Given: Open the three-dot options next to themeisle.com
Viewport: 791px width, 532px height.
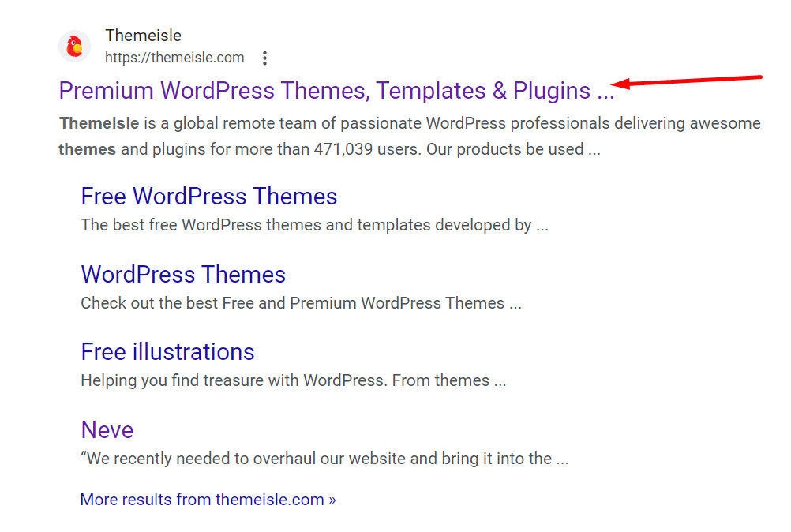Looking at the screenshot, I should pos(264,58).
